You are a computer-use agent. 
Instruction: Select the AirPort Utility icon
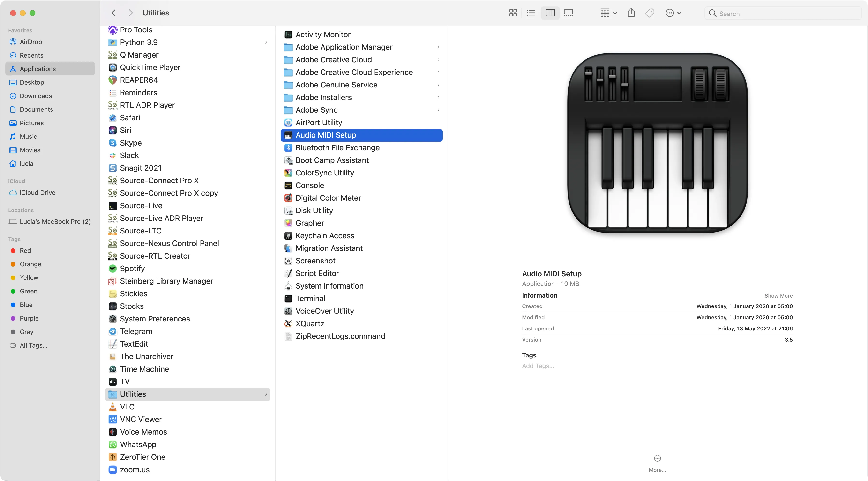[288, 123]
